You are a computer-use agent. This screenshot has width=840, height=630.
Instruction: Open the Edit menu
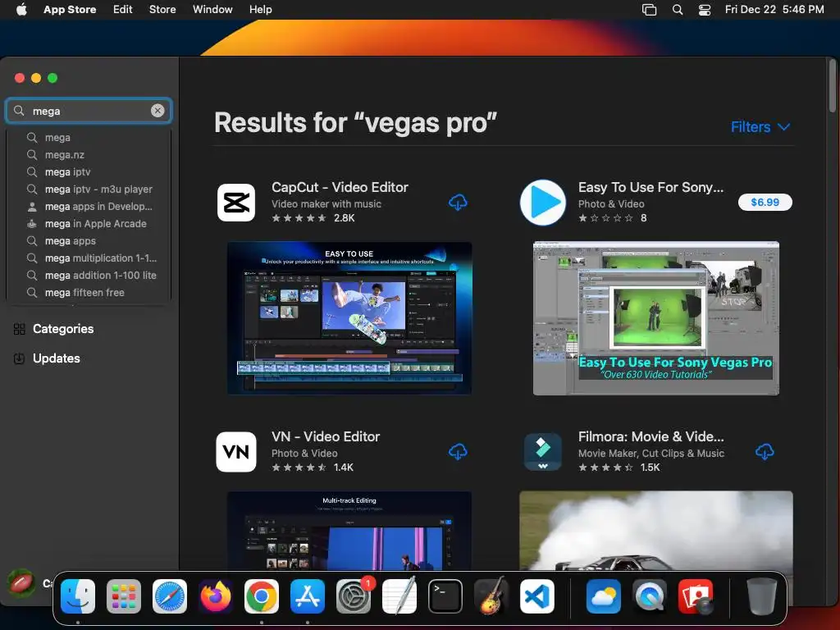click(123, 9)
